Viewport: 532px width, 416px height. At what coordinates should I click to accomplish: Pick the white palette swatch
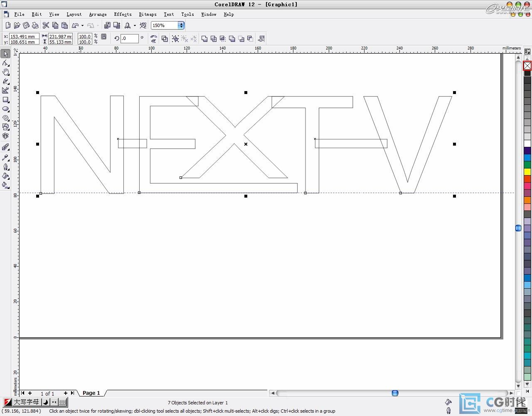point(527,144)
